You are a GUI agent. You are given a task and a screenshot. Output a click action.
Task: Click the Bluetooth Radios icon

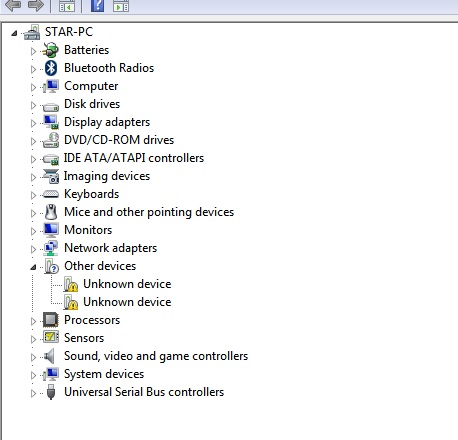pos(51,68)
